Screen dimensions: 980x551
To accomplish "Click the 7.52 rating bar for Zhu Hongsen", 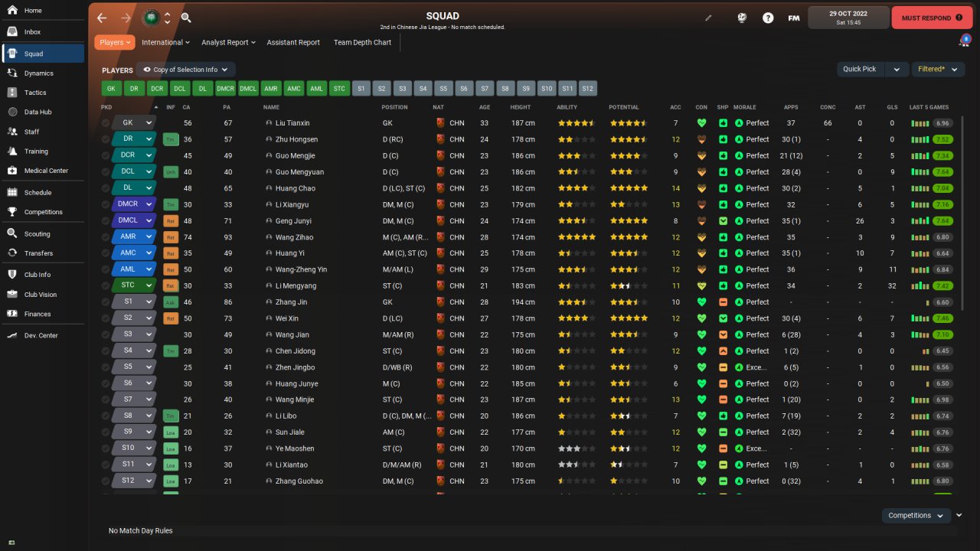I will tap(942, 139).
